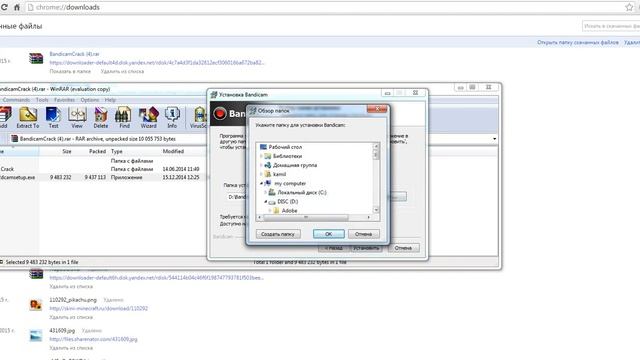
Task: Click the yandex download URL of BandicamCrack (4).rar
Action: point(157,62)
